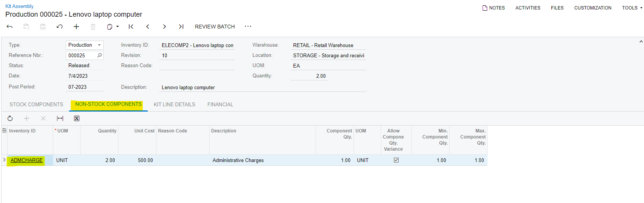Screen dimensions: 644x203
Task: Toggle Allow Component Qty. Variance checkbox
Action: (396, 160)
